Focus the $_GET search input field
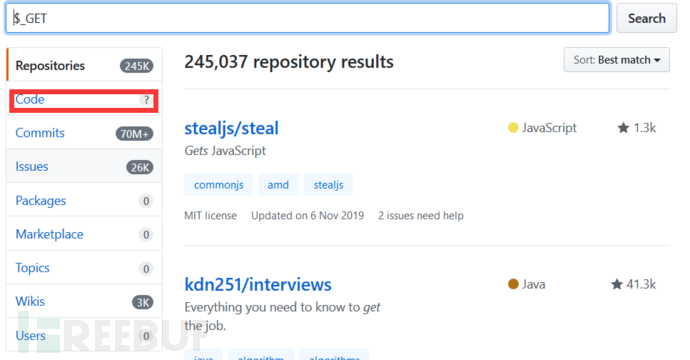Image resolution: width=690 pixels, height=360 pixels. point(308,18)
